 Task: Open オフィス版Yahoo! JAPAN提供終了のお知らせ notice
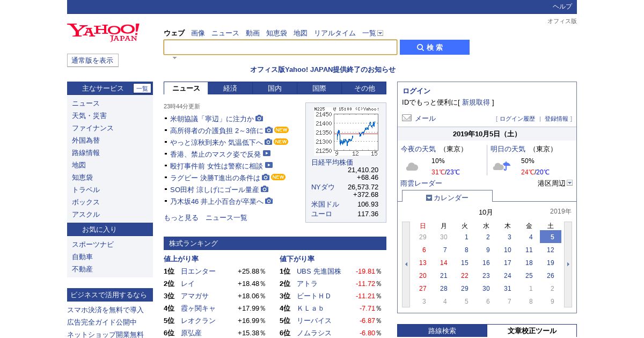click(323, 70)
